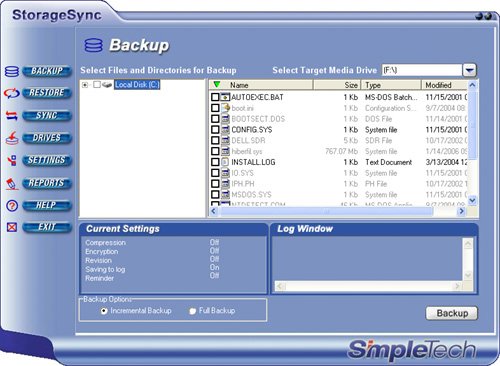Open the SETTINGS menu button

click(x=47, y=160)
